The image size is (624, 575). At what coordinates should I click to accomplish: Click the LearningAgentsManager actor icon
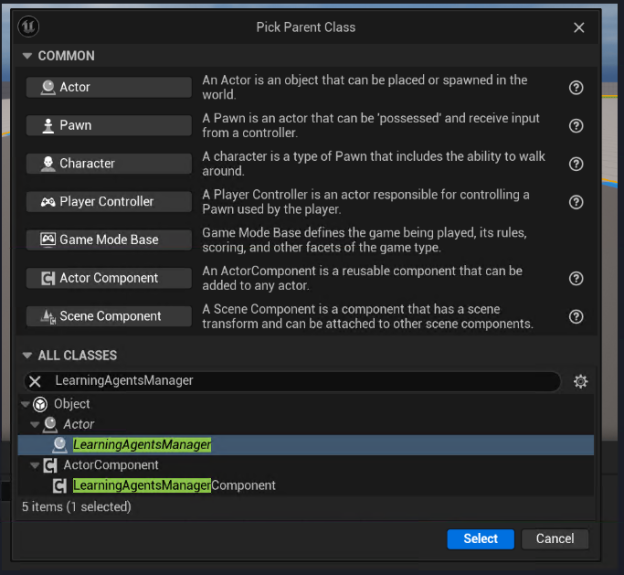point(60,445)
